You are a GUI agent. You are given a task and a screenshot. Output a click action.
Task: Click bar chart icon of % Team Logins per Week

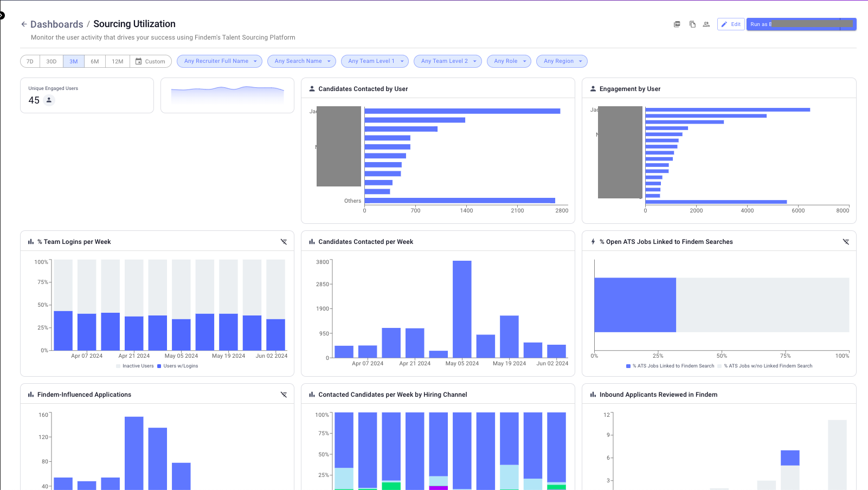click(x=31, y=242)
